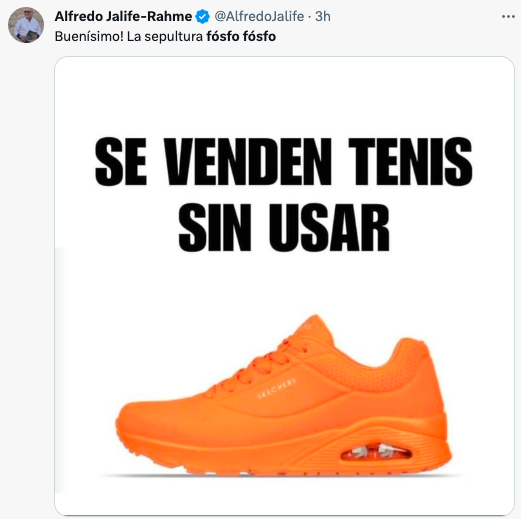
Task: Open the three-dot more options menu
Action: pos(508,17)
